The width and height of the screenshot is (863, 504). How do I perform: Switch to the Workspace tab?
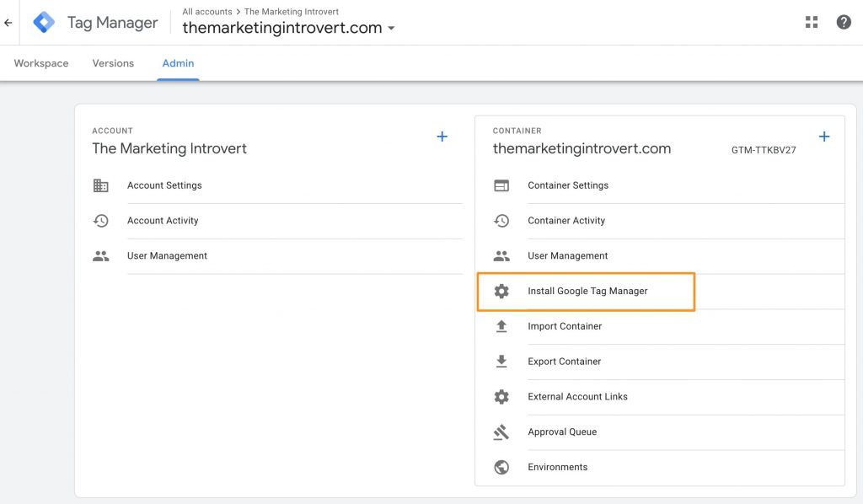(40, 62)
